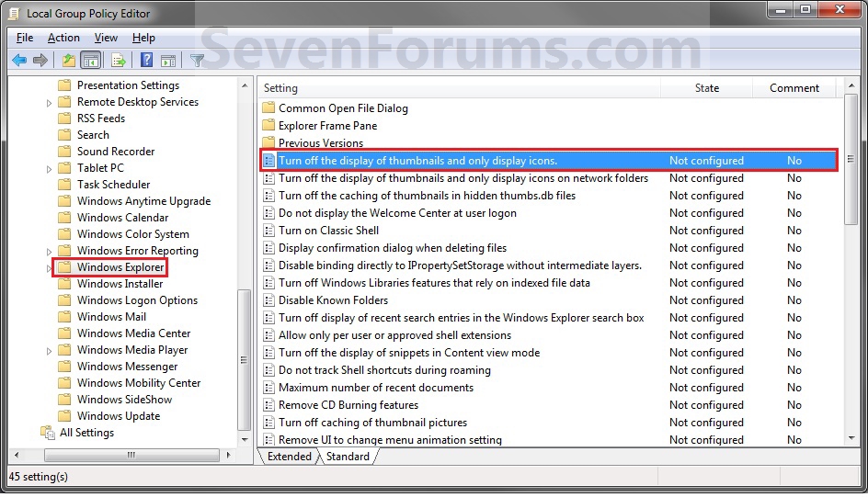Expand the Windows Explorer tree node
The image size is (868, 497).
[x=49, y=268]
